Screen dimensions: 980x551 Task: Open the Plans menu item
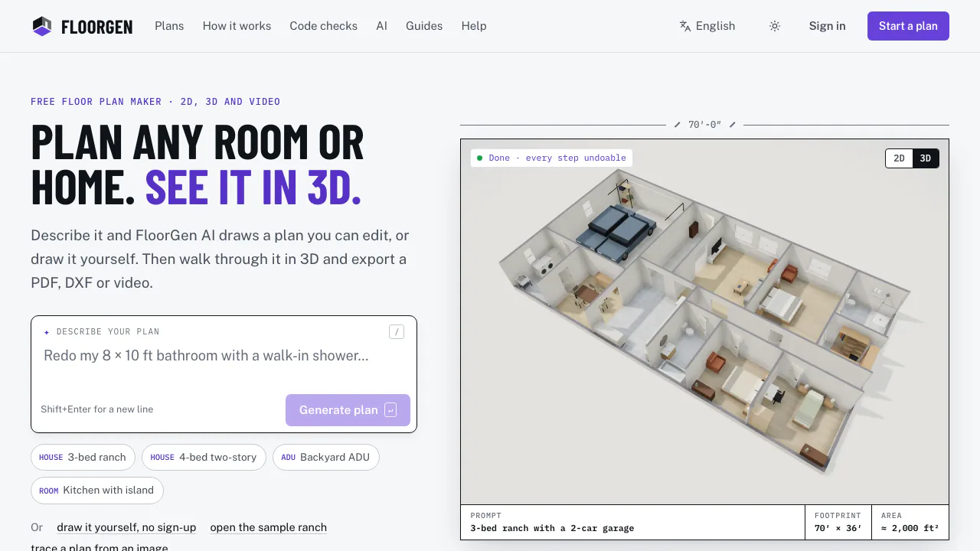coord(169,26)
